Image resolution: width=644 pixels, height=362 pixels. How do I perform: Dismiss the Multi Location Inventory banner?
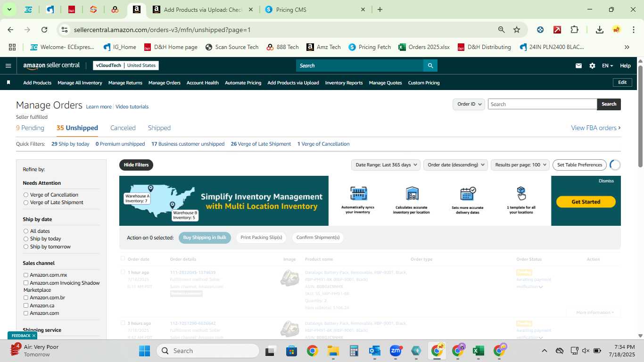pos(606,181)
